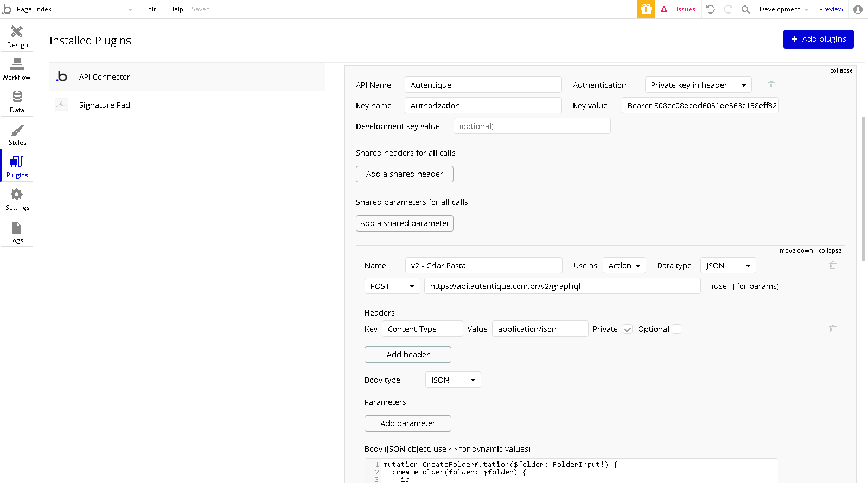The width and height of the screenshot is (868, 488).
Task: Collapse the v2 - Criar Pasta call
Action: coord(829,251)
